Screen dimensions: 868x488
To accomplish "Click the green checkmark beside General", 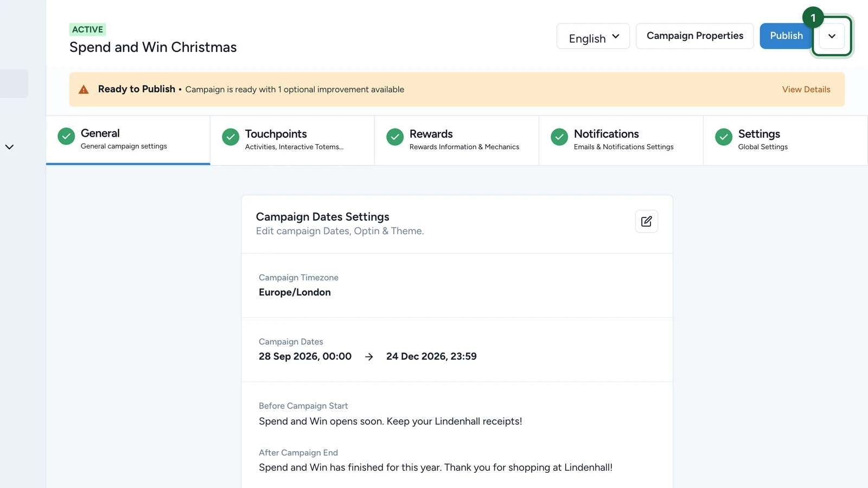I will (66, 136).
